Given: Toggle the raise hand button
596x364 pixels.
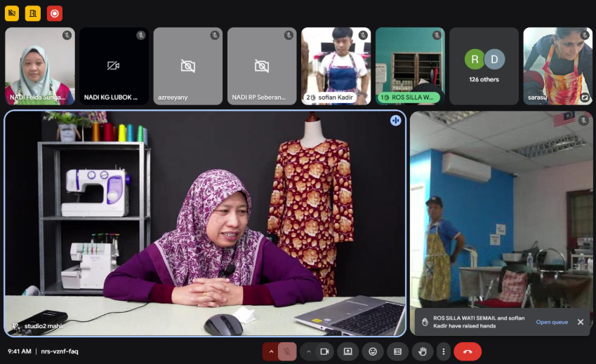Looking at the screenshot, I should click(x=421, y=351).
